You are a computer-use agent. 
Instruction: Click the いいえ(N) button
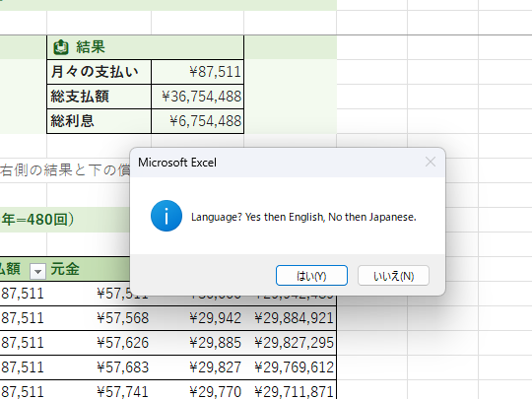pyautogui.click(x=393, y=276)
